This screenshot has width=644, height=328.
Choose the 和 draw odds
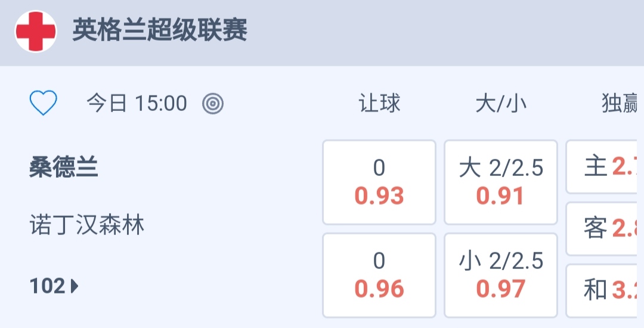[605, 290]
